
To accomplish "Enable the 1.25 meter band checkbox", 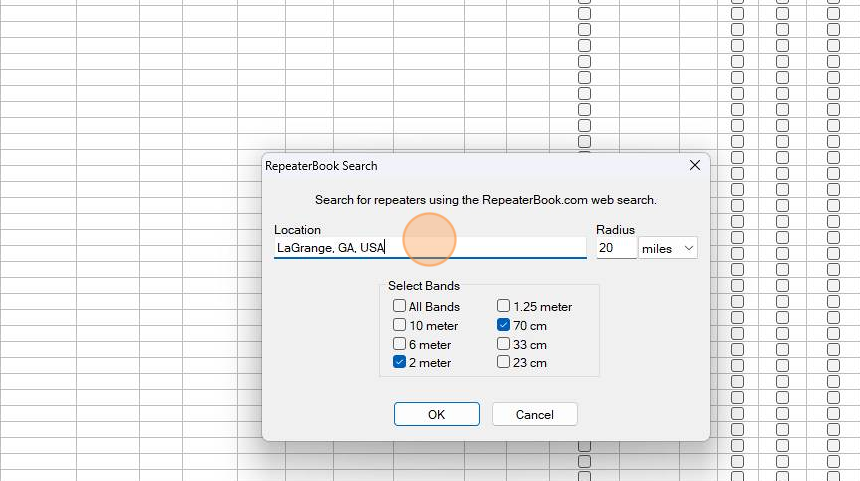I will click(x=503, y=305).
